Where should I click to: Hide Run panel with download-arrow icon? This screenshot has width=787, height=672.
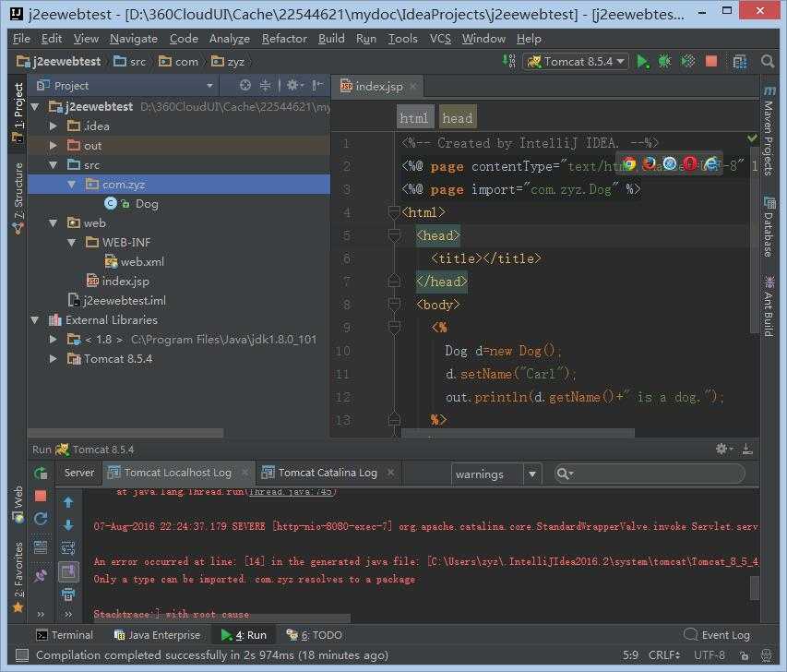coord(747,449)
